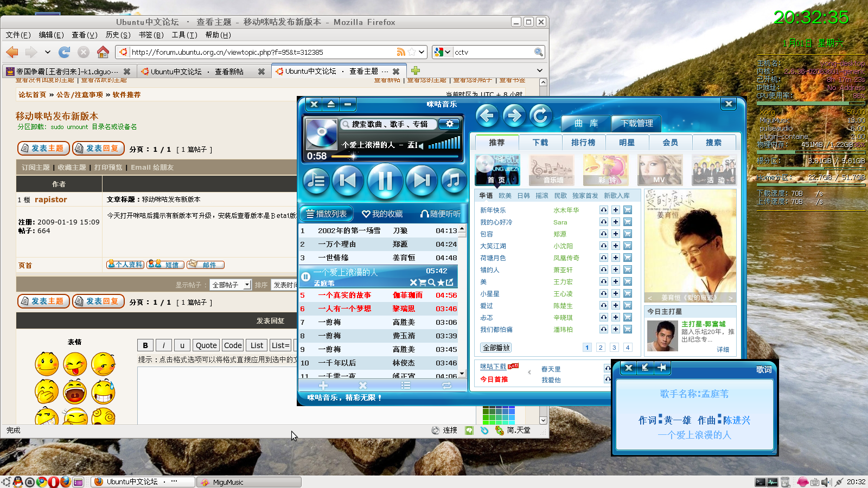The height and width of the screenshot is (488, 868).
Task: Skip to previous track in Migu player
Action: click(x=347, y=180)
